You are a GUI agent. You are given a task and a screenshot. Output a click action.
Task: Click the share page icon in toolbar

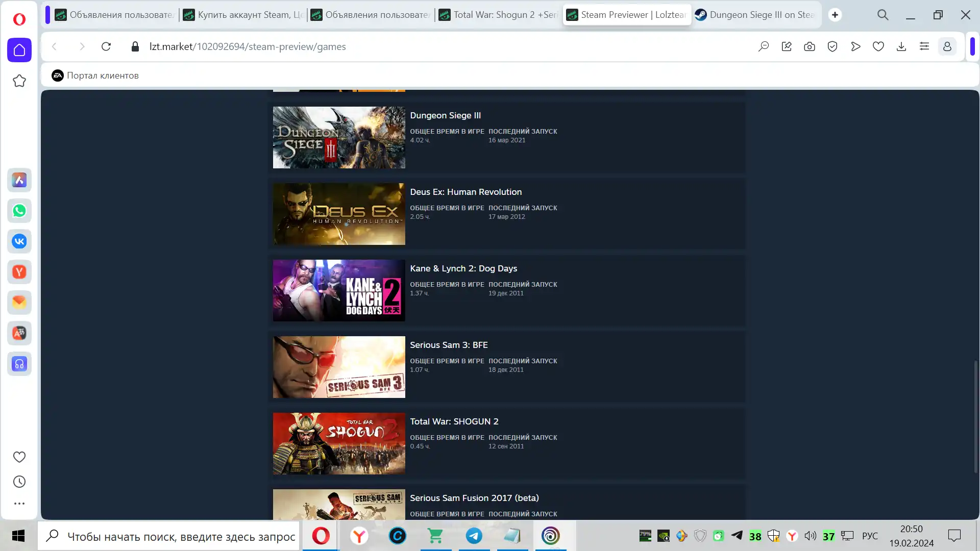pos(787,46)
